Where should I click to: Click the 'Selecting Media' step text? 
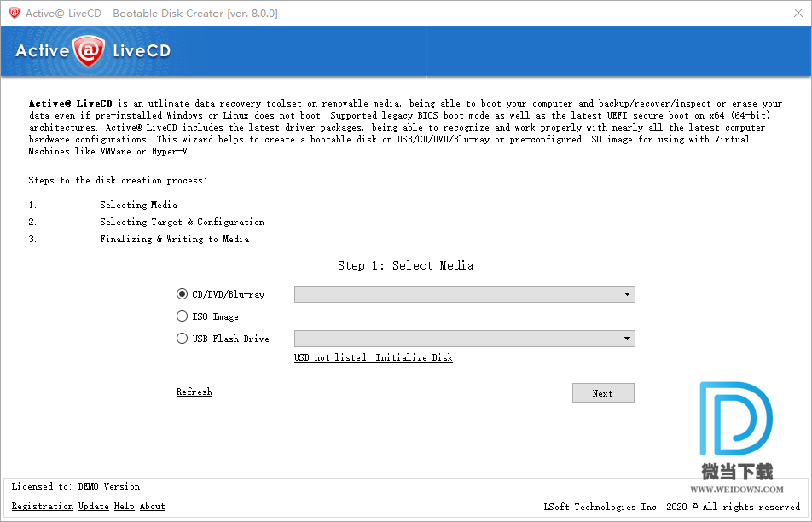point(139,205)
